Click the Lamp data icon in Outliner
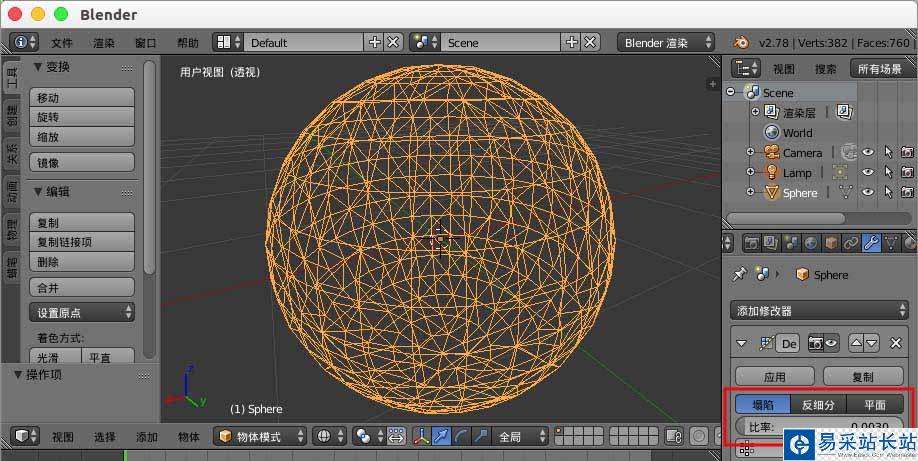The width and height of the screenshot is (918, 461). click(840, 172)
